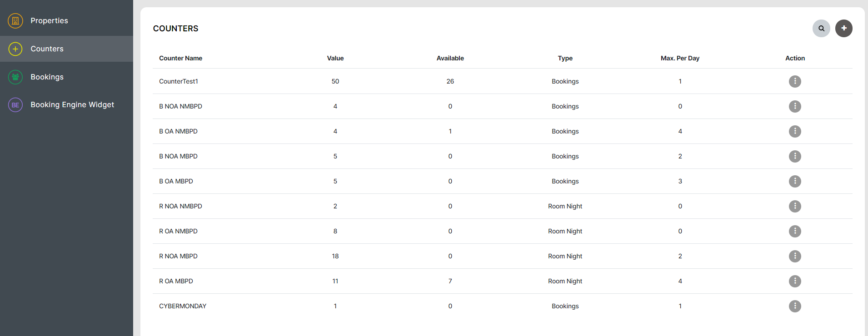The image size is (868, 336).
Task: Click R OA MBPD available count 7
Action: click(x=450, y=281)
